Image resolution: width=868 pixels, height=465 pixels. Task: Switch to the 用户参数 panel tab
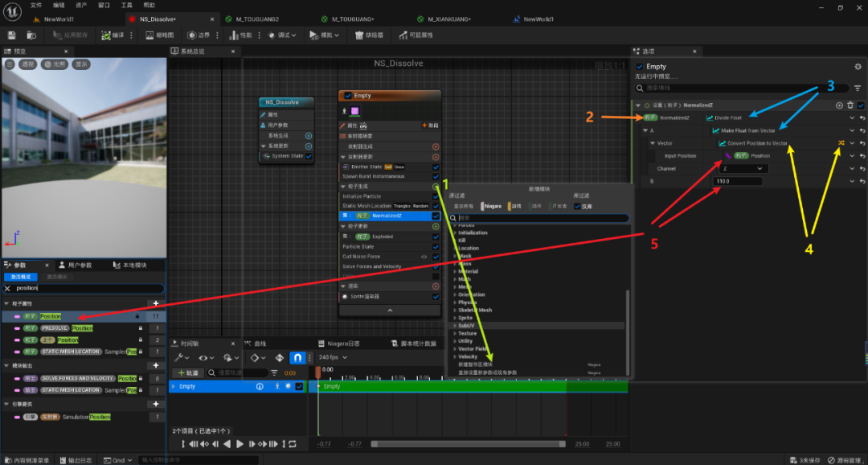coord(76,265)
